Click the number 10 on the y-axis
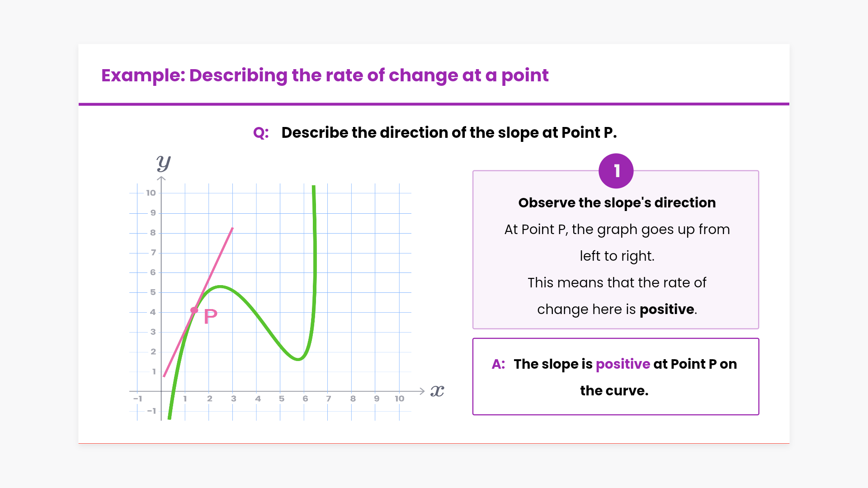This screenshot has height=488, width=868. pyautogui.click(x=151, y=193)
